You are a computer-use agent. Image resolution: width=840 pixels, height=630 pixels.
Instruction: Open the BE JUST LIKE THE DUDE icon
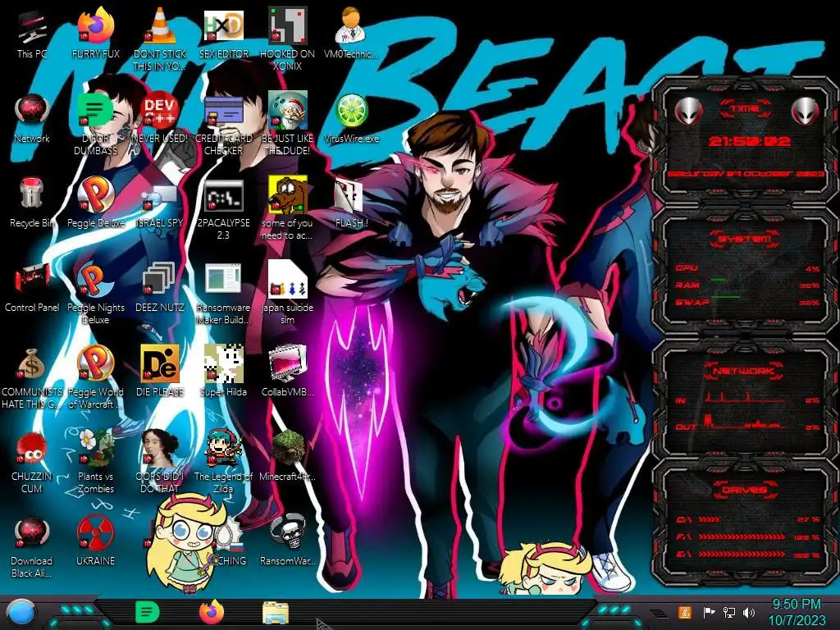pos(287,123)
